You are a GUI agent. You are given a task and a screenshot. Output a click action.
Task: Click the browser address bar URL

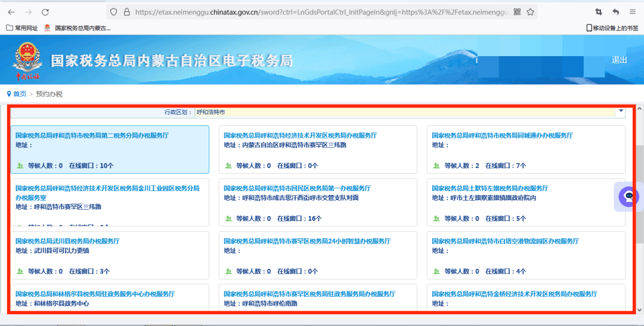[321, 13]
